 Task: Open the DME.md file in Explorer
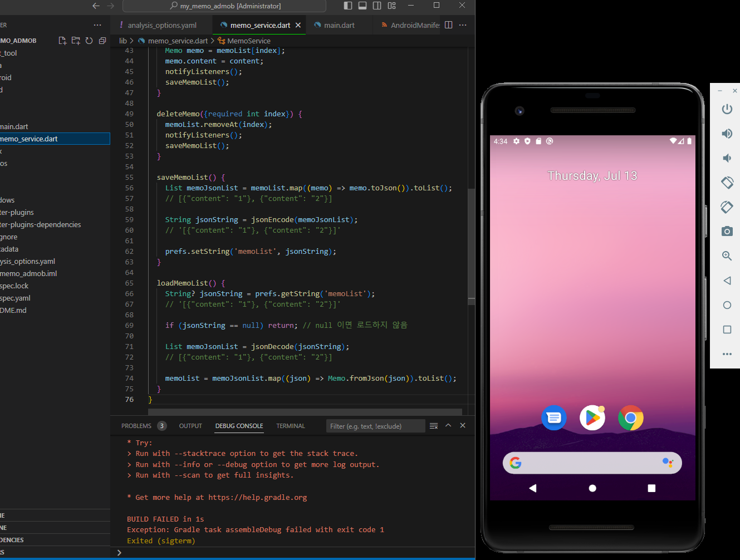point(55,310)
